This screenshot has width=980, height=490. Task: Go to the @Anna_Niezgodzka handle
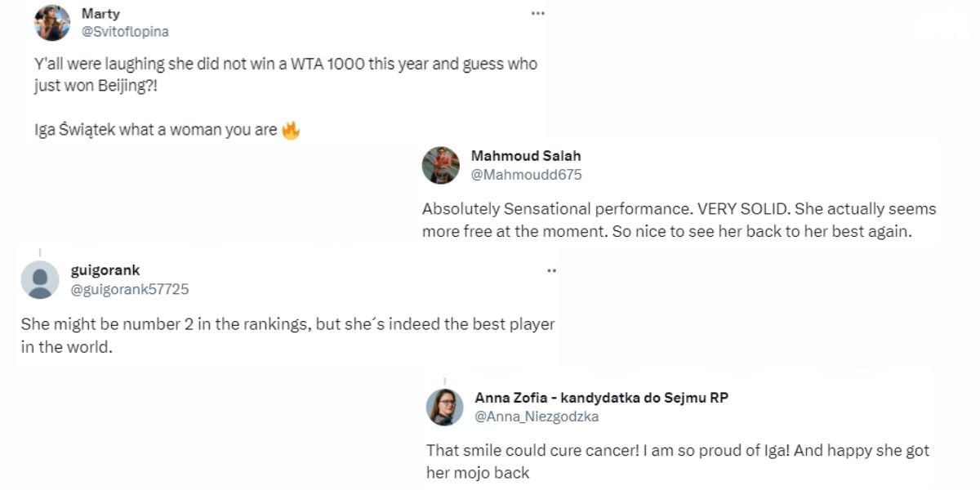coord(537,416)
